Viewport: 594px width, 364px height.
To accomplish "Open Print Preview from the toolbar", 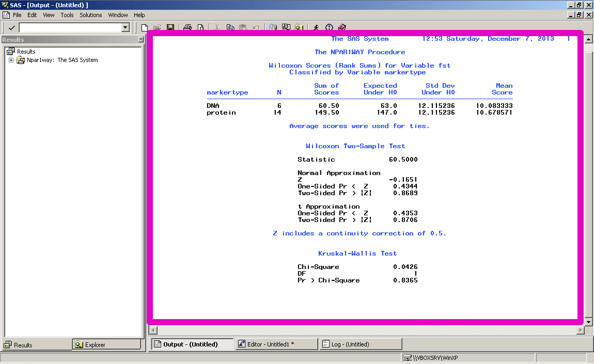I will click(x=200, y=27).
